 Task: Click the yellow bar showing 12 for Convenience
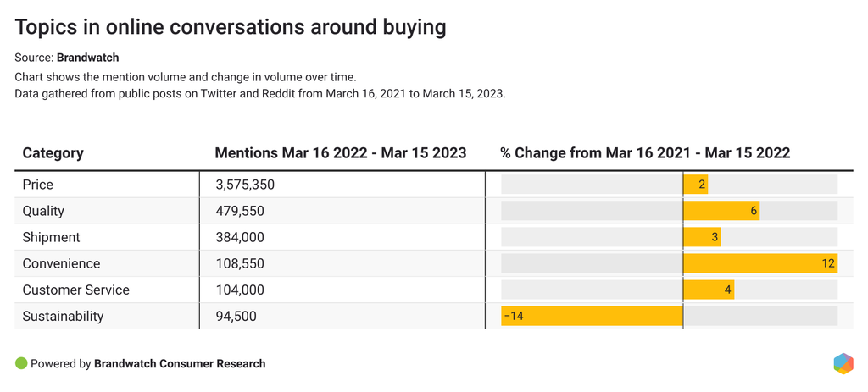click(x=759, y=263)
